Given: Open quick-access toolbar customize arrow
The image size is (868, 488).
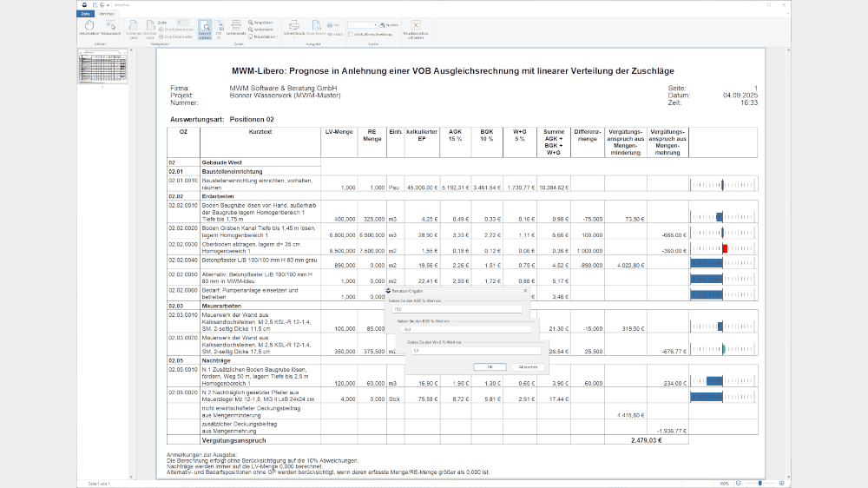Looking at the screenshot, I should coord(108,5).
